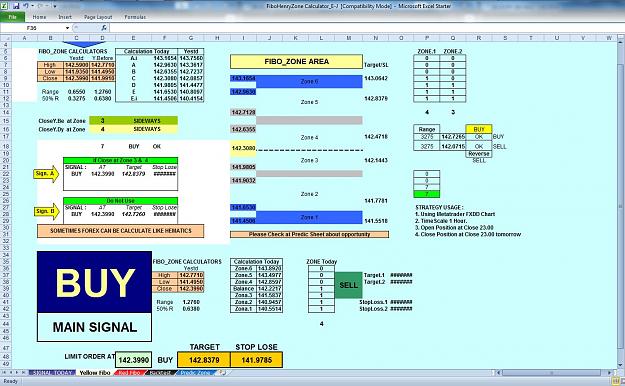The image size is (625, 386).
Task: Open the Page Layout ribbon tab
Action: coord(98,17)
